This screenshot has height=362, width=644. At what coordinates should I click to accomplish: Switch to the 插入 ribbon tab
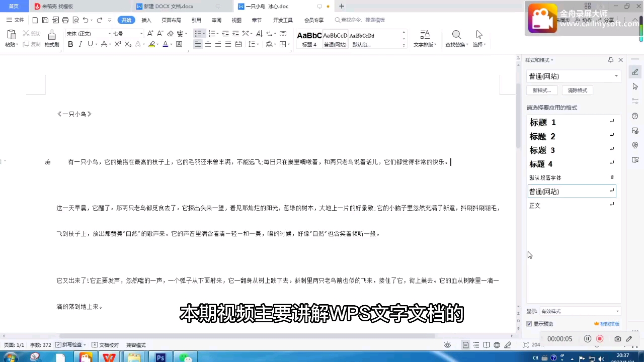point(146,20)
